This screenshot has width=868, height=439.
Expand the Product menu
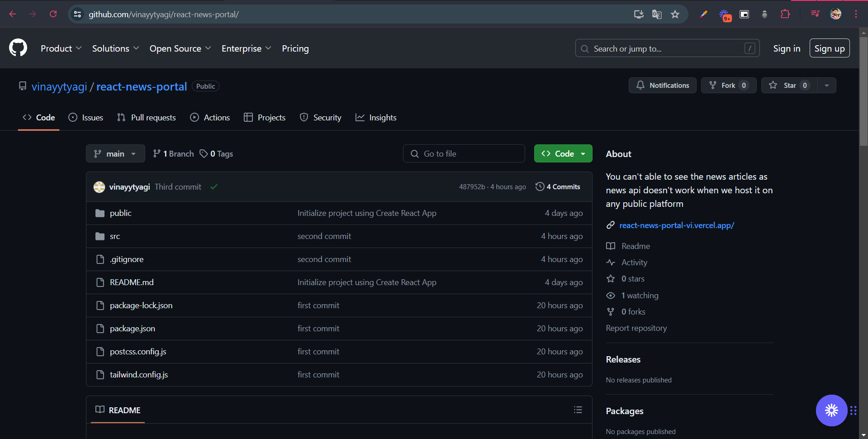[61, 48]
